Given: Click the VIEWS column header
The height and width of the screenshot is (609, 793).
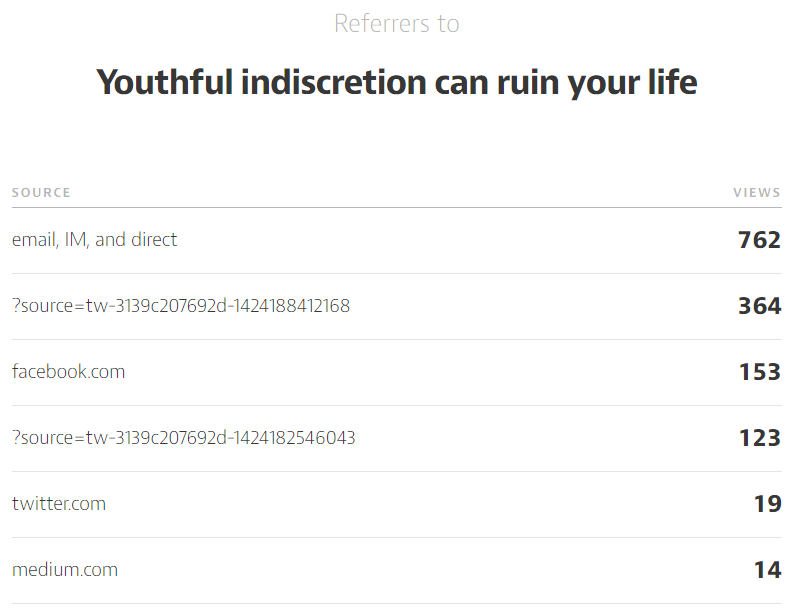Looking at the screenshot, I should tap(756, 193).
